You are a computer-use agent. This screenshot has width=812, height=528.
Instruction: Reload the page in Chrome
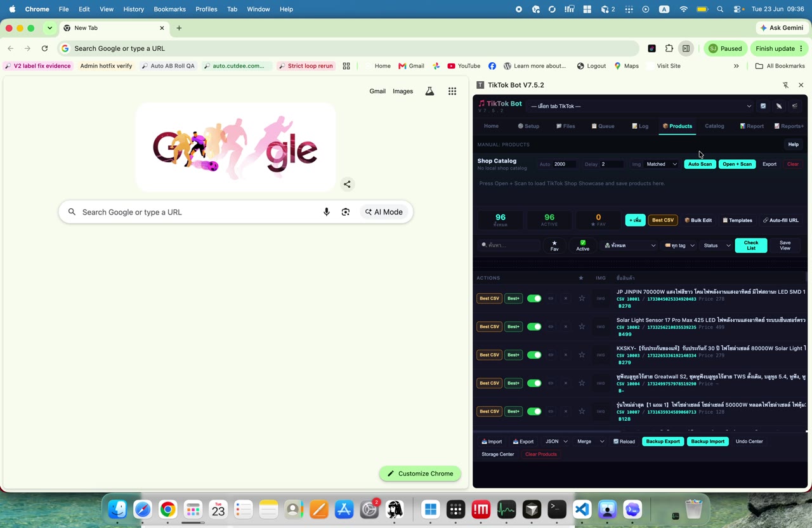point(44,48)
